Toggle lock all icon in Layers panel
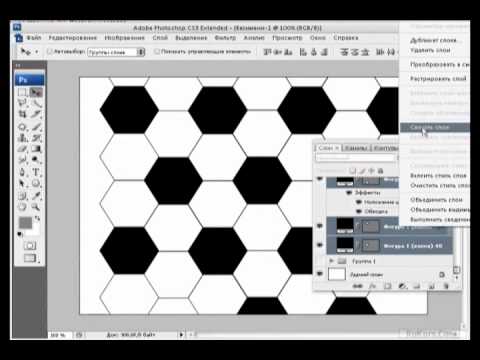Screen dimensions: 480x360 [x=380, y=171]
